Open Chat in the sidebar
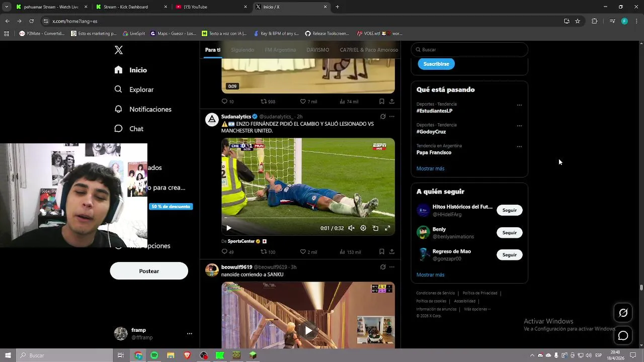Viewport: 644px width, 362px height. coord(129,129)
